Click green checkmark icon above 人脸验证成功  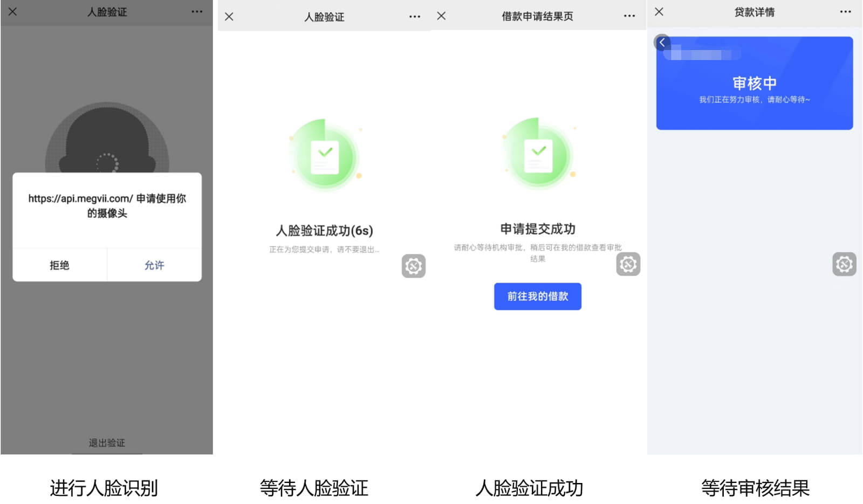(x=325, y=156)
